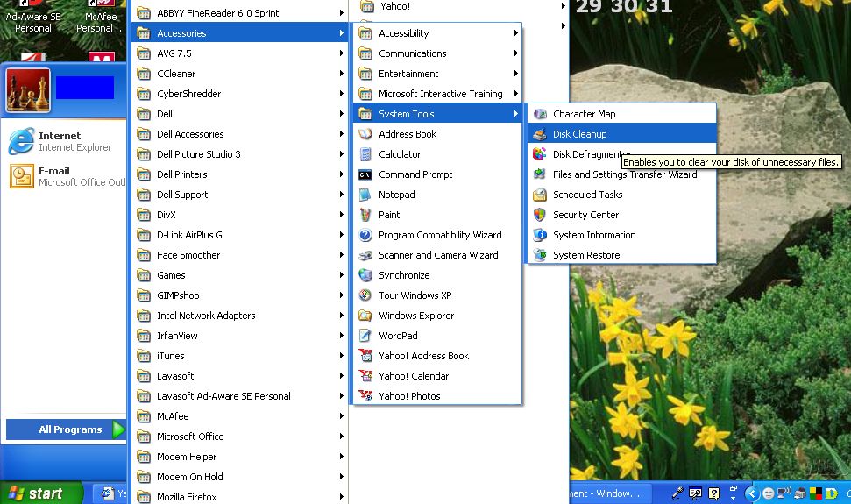This screenshot has height=504, width=851.
Task: Open Address Book icon
Action: [x=365, y=134]
